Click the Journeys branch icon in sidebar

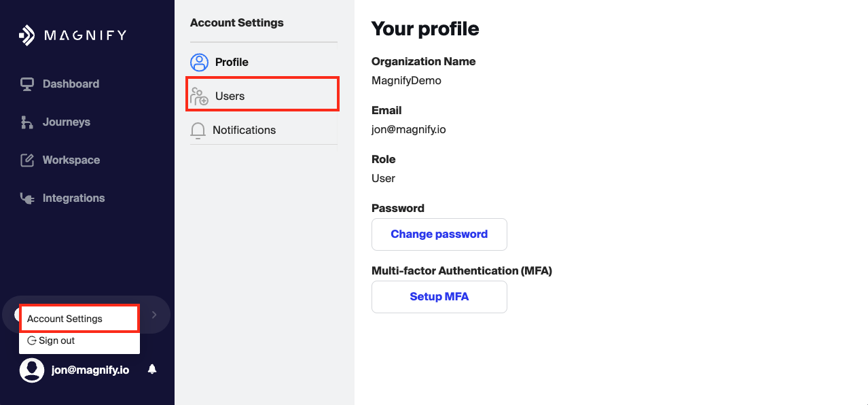[27, 122]
